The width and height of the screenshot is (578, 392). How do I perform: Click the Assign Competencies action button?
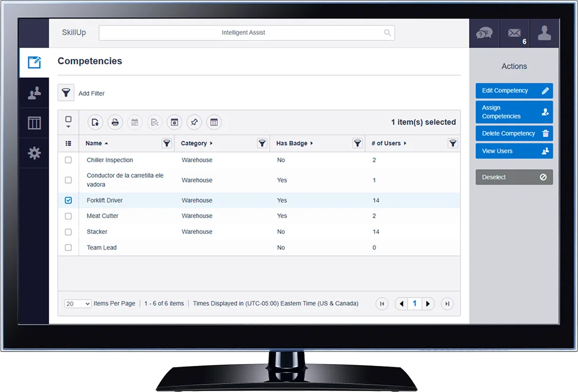pos(514,112)
